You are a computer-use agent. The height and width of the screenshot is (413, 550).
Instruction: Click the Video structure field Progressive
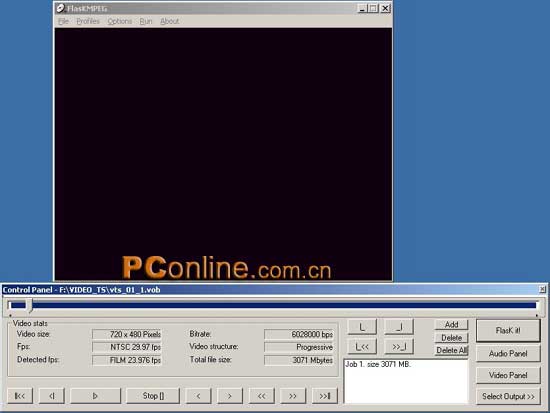pyautogui.click(x=299, y=347)
